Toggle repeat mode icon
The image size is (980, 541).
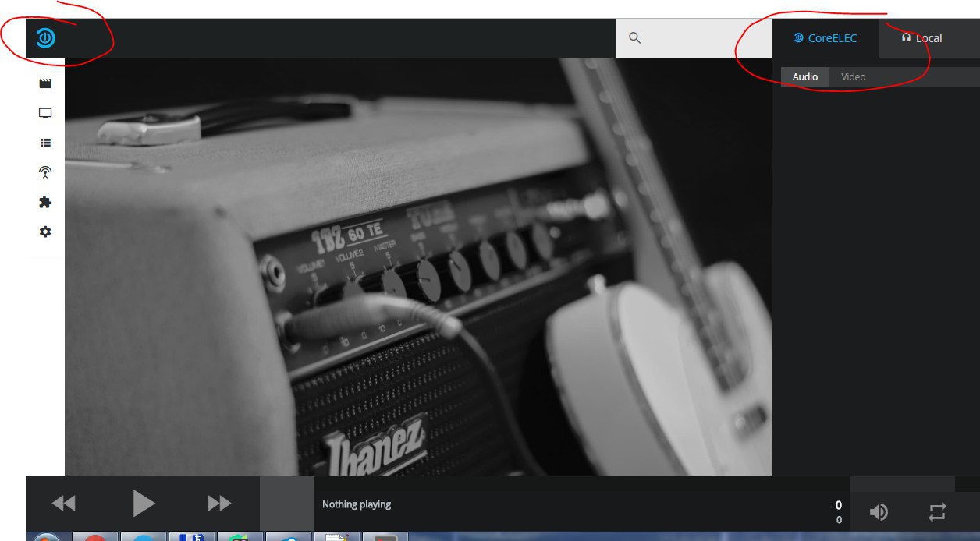point(937,511)
